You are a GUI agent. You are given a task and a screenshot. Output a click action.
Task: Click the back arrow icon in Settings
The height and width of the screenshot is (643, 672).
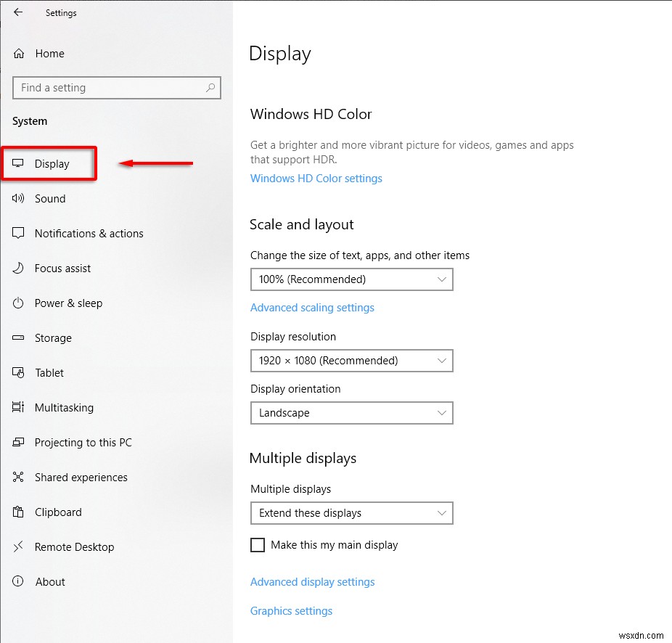coord(18,12)
